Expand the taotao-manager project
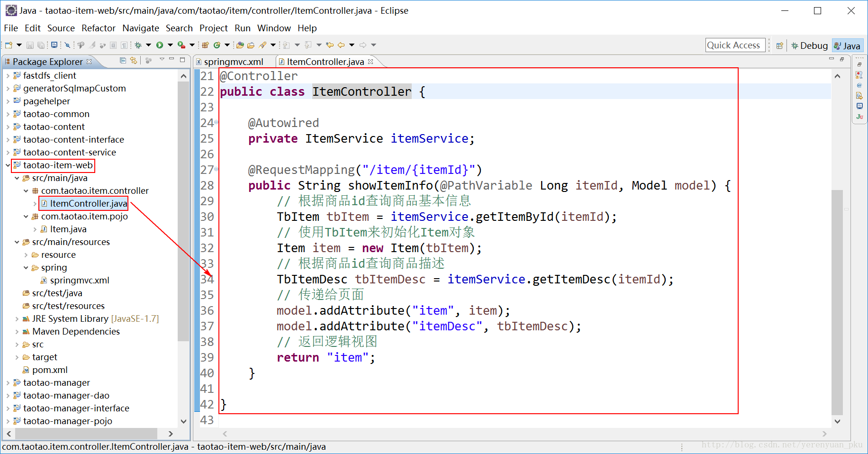 (8, 382)
